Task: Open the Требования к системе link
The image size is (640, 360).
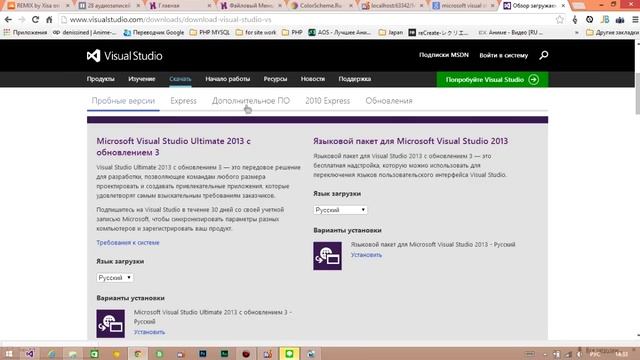Action: (128, 242)
